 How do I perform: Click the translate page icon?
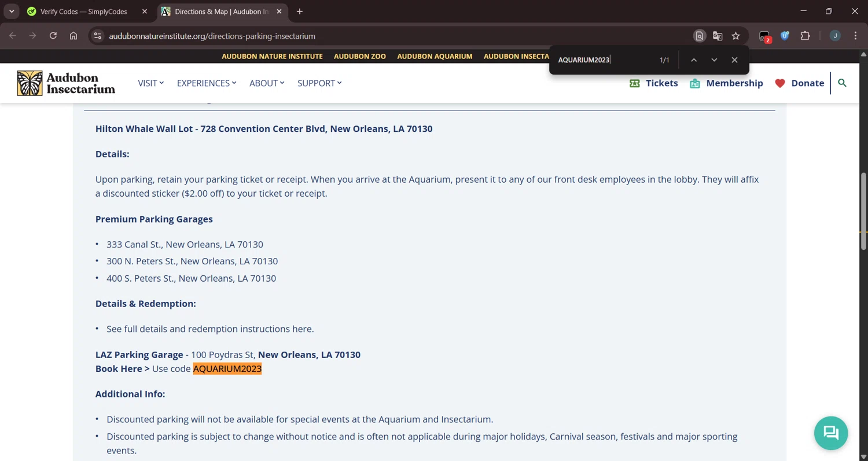tap(718, 36)
